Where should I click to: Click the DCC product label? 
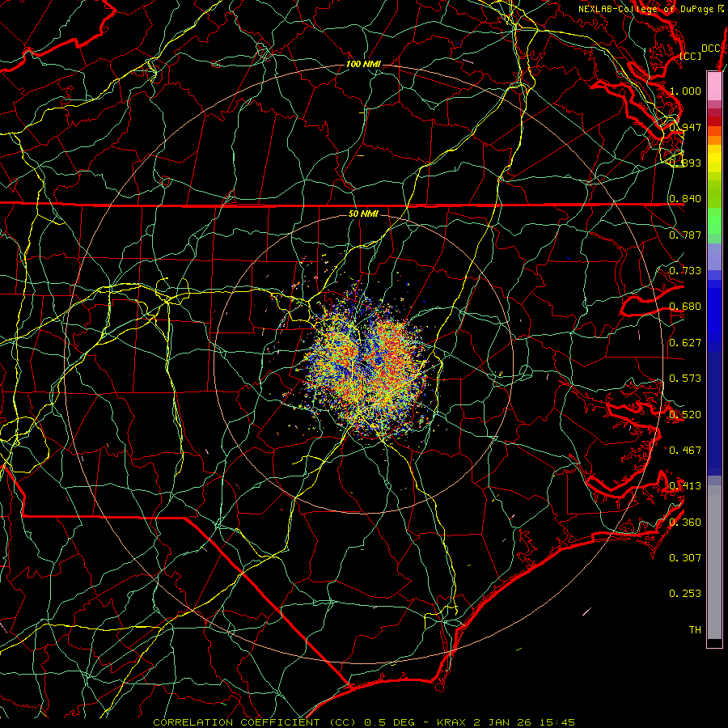[x=710, y=49]
